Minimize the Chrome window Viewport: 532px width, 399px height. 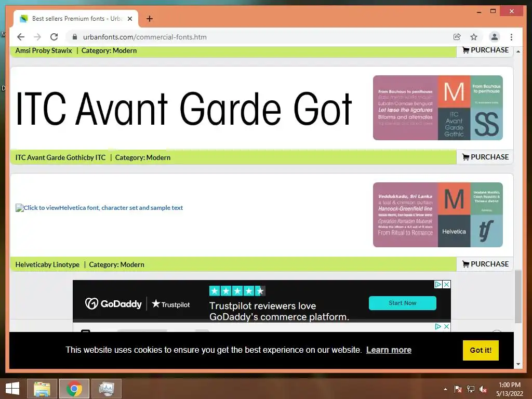(x=478, y=11)
